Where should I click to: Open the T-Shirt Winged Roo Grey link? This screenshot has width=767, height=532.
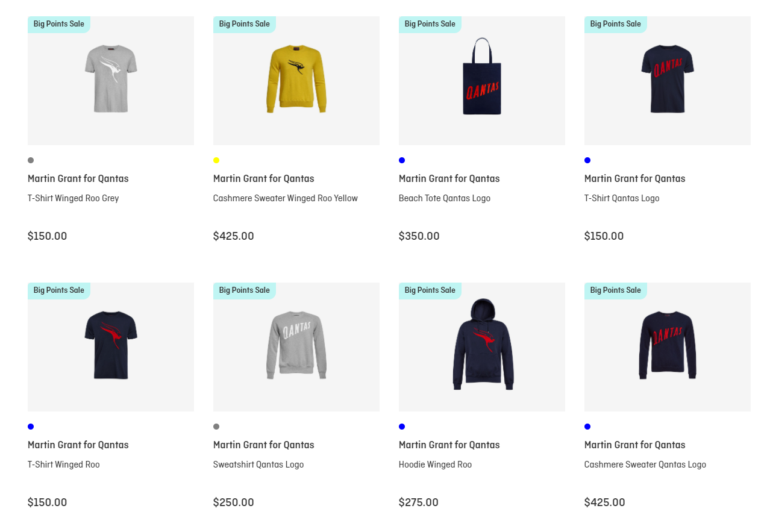[x=74, y=198]
